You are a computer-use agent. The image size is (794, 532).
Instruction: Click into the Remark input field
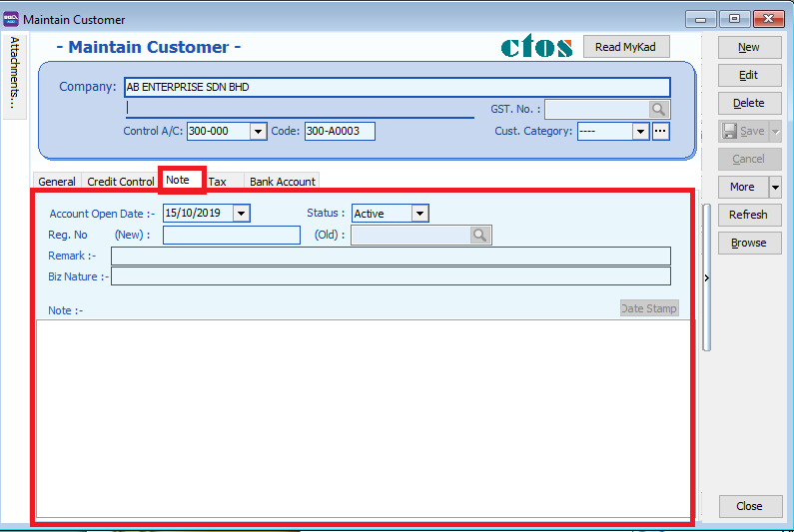coord(391,256)
